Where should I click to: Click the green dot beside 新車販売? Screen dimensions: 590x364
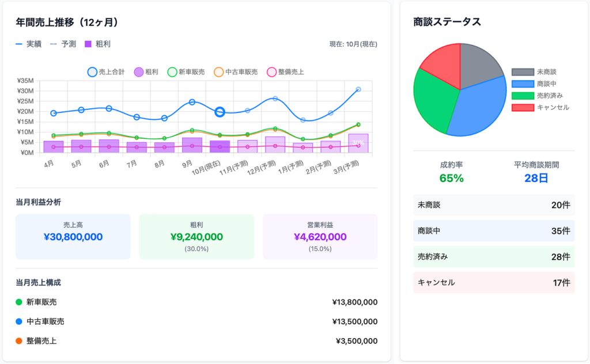19,302
